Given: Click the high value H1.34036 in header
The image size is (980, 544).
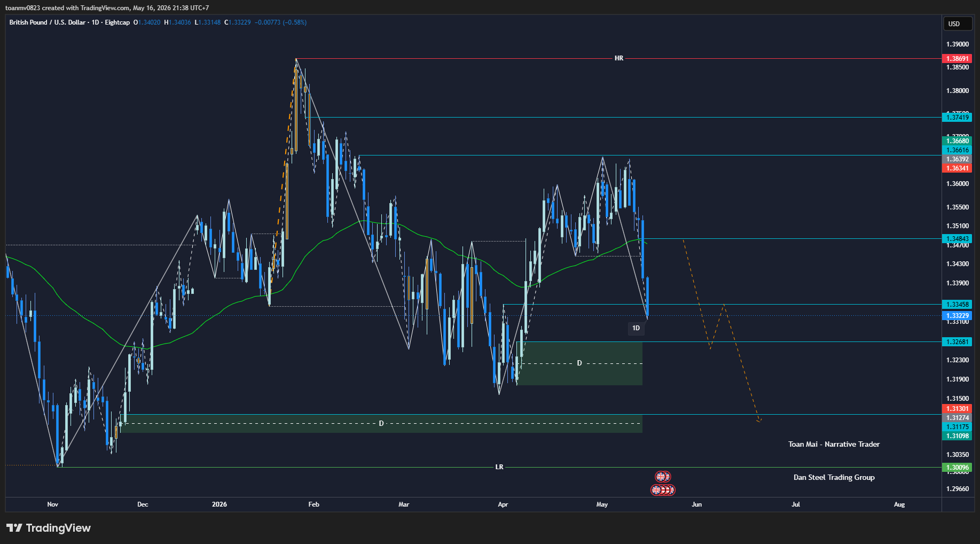Looking at the screenshot, I should [177, 22].
